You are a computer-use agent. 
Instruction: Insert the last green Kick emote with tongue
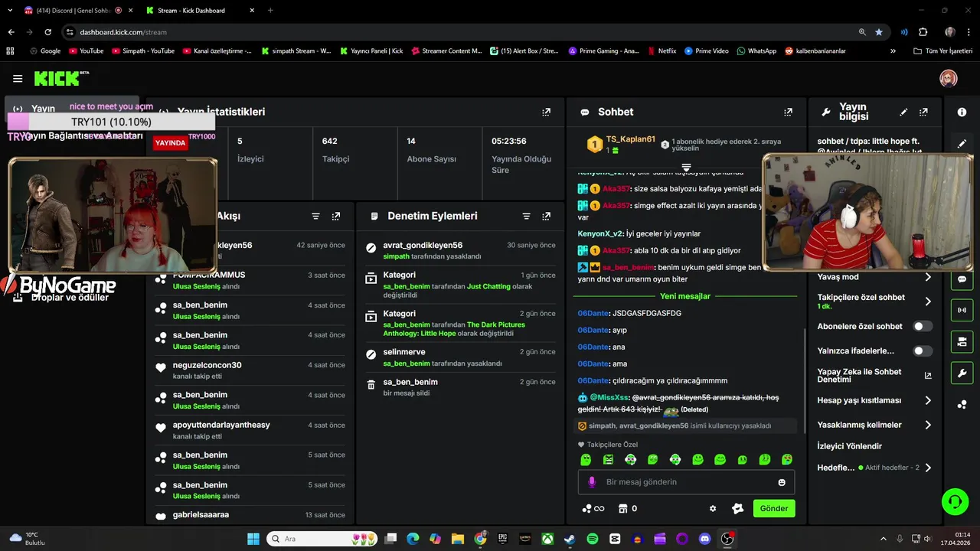[x=787, y=459]
